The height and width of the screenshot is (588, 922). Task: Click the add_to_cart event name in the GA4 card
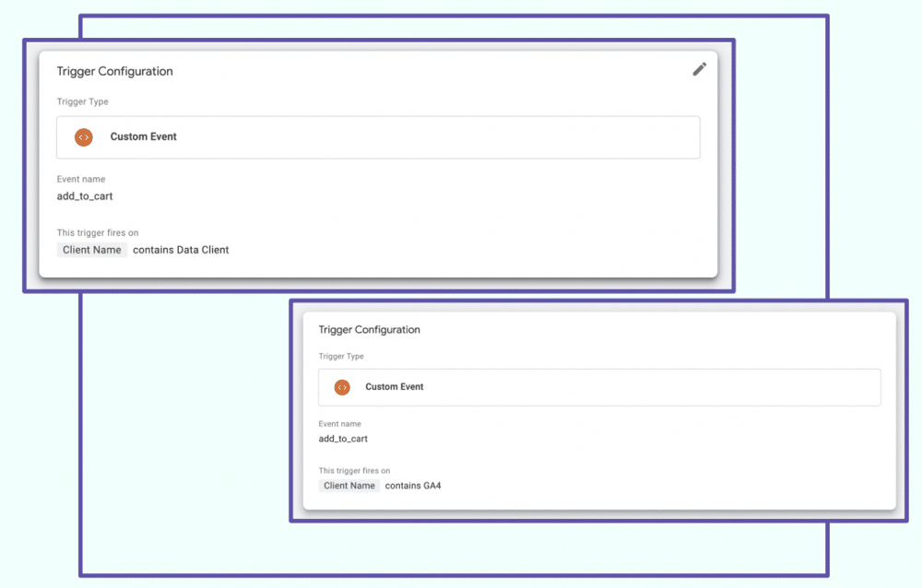(x=343, y=439)
